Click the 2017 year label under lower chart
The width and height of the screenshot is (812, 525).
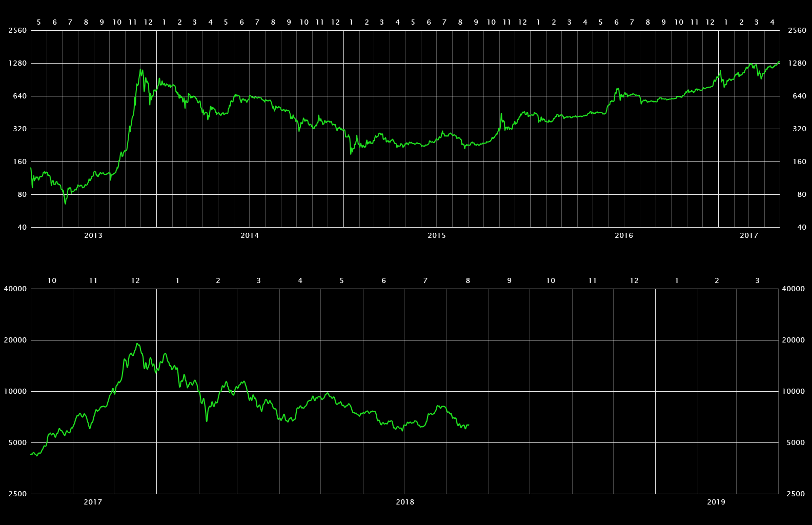coord(93,502)
